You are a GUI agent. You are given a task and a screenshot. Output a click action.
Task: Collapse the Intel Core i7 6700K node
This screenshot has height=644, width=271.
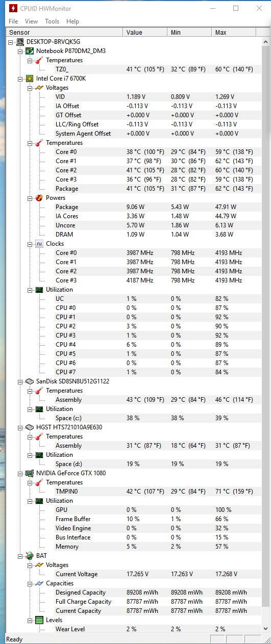coord(20,79)
